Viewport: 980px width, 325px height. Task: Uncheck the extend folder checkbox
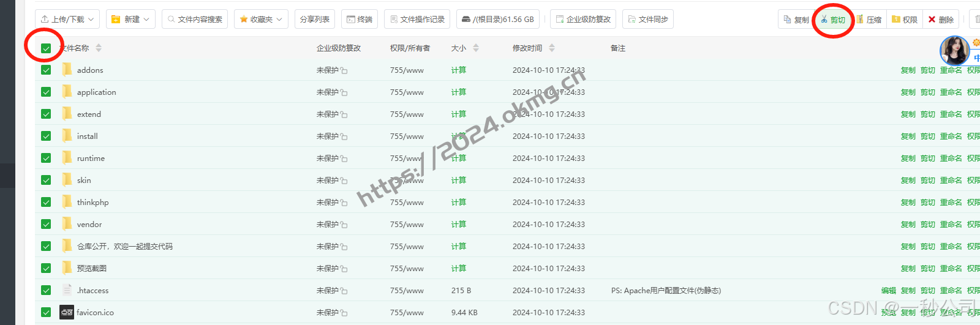click(x=46, y=114)
